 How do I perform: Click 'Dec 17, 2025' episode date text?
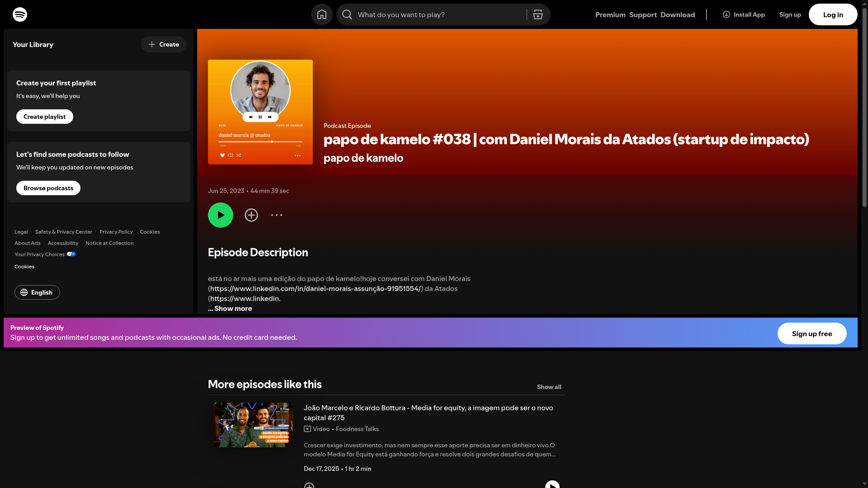[321, 469]
